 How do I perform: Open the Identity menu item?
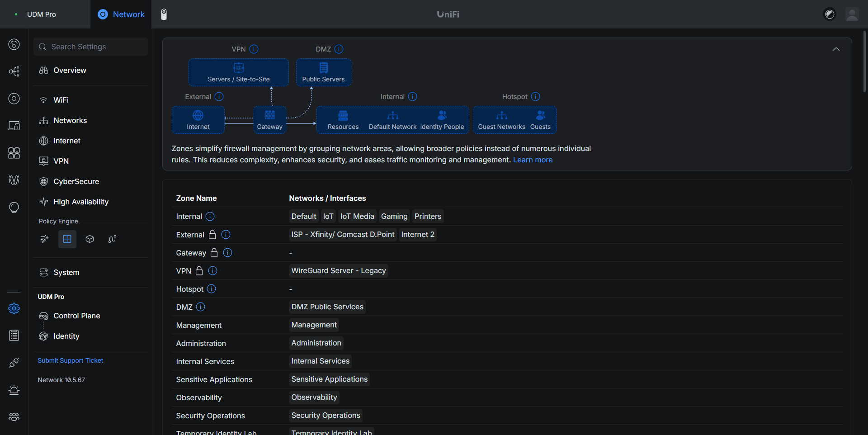[91, 336]
